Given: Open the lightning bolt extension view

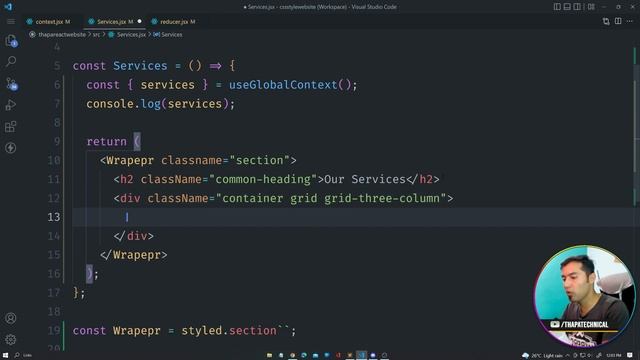Looking at the screenshot, I should tap(11, 148).
